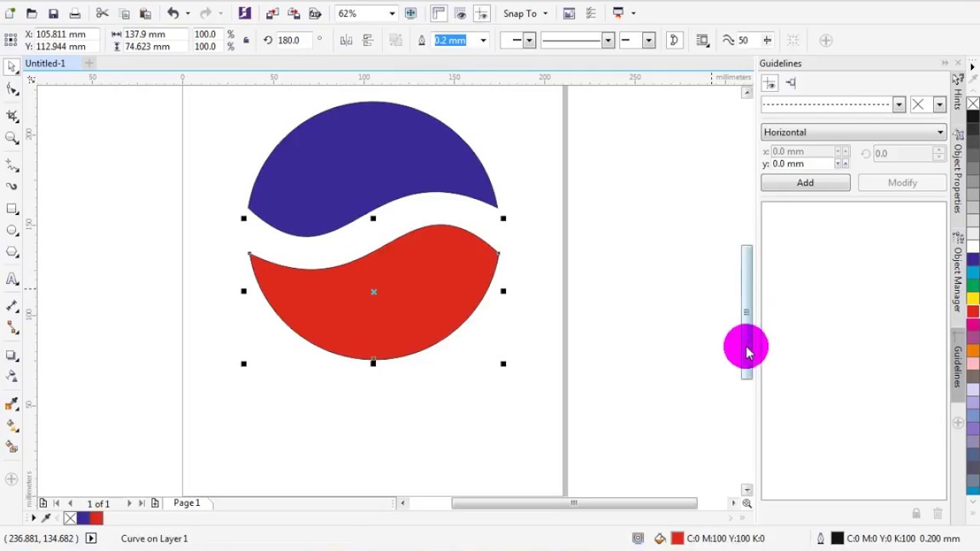This screenshot has width=980, height=551.
Task: Expand the undo history arrow
Action: [186, 14]
